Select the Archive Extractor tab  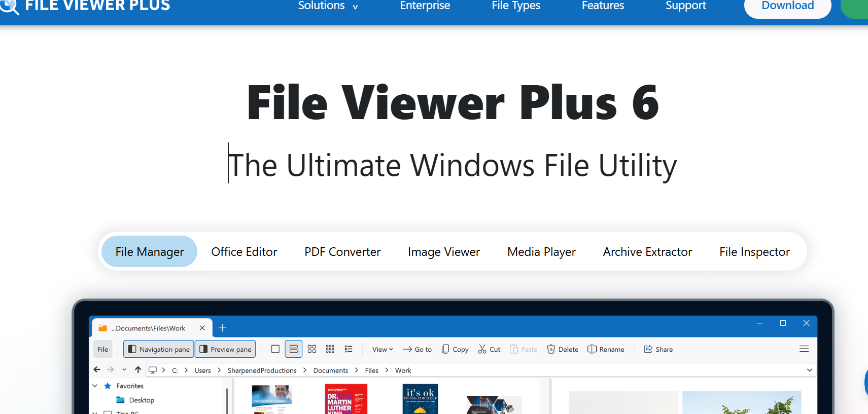pyautogui.click(x=647, y=251)
